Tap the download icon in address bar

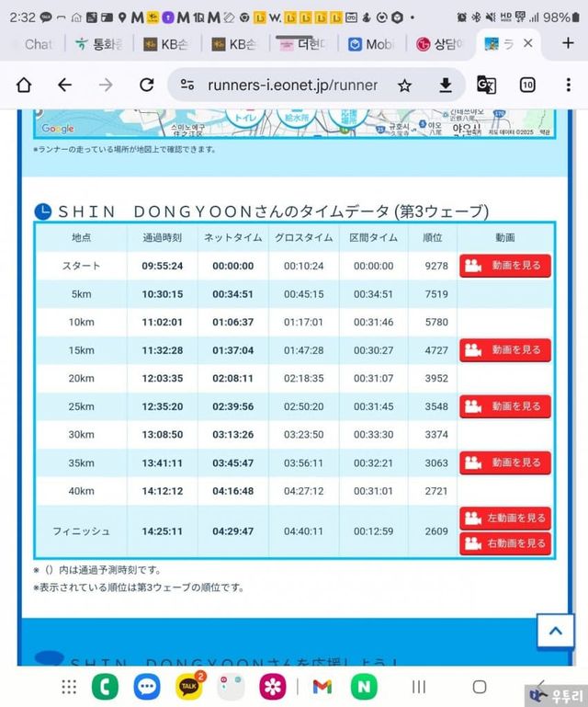[x=446, y=85]
